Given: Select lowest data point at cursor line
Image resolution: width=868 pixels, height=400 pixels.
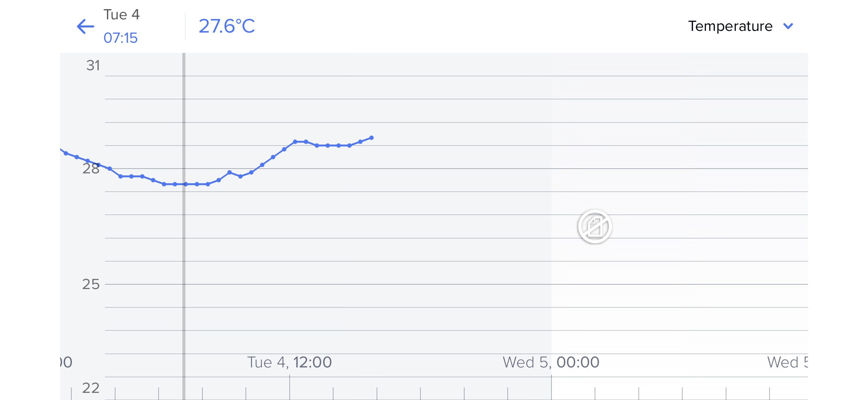Looking at the screenshot, I should [185, 184].
